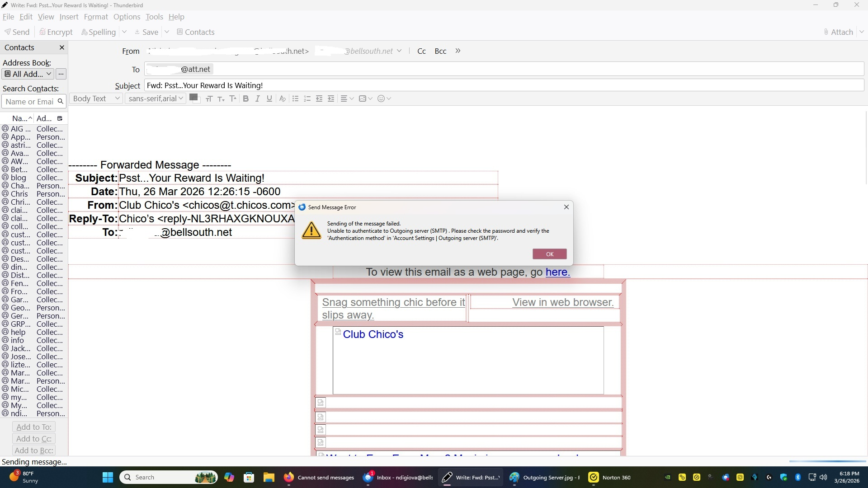868x488 pixels.
Task: Click the larger font size icon
Action: (233, 99)
